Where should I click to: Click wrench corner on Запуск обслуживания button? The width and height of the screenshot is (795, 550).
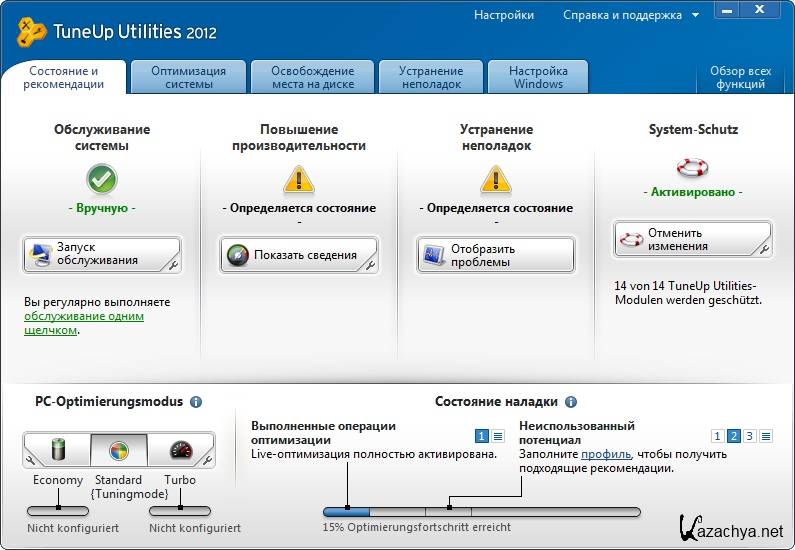pyautogui.click(x=173, y=265)
